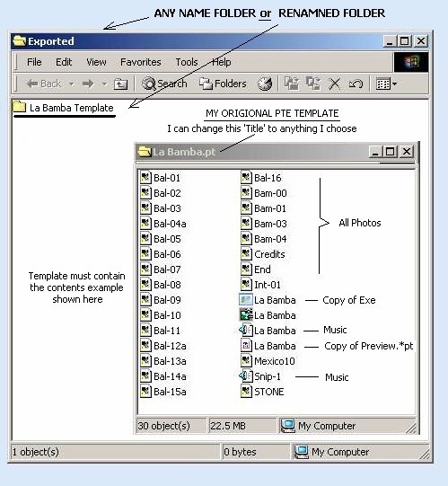Screen dimensions: 448x486
Task: Click the Delete X toolbar icon
Action: (x=334, y=84)
